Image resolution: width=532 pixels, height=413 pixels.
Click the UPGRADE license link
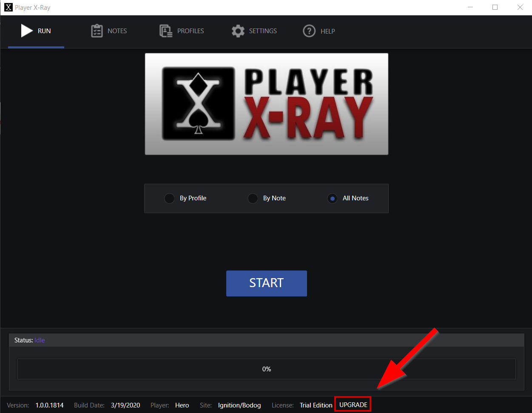click(353, 405)
